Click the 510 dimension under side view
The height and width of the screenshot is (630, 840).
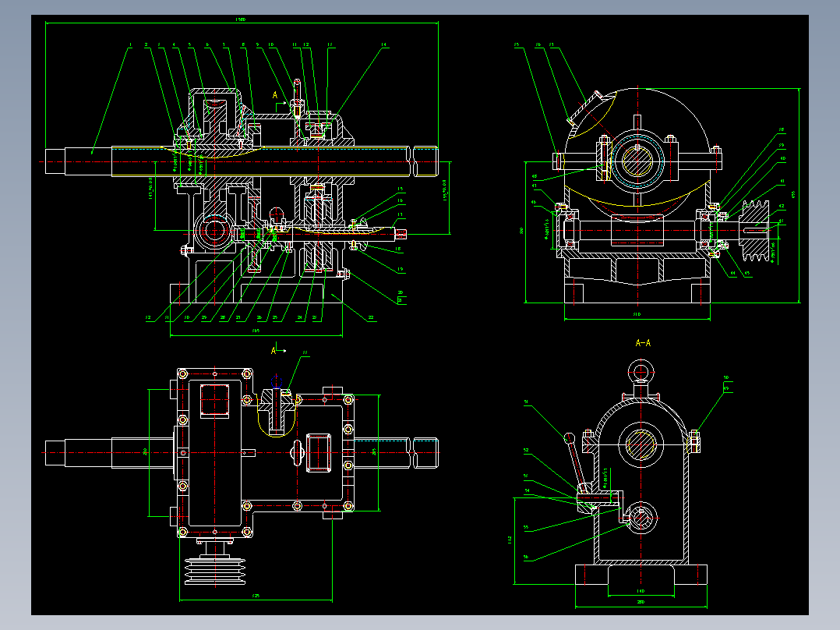(x=637, y=314)
